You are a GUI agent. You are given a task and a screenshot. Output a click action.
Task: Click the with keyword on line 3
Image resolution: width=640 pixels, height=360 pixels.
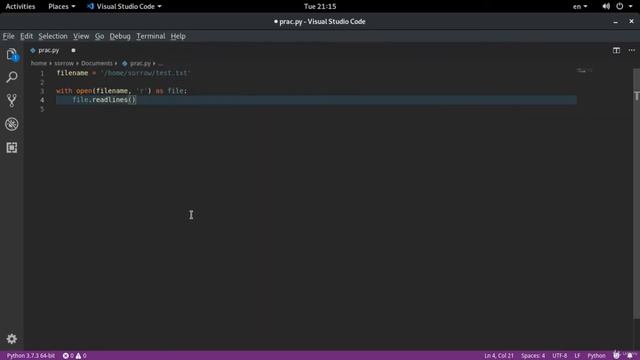click(x=64, y=91)
